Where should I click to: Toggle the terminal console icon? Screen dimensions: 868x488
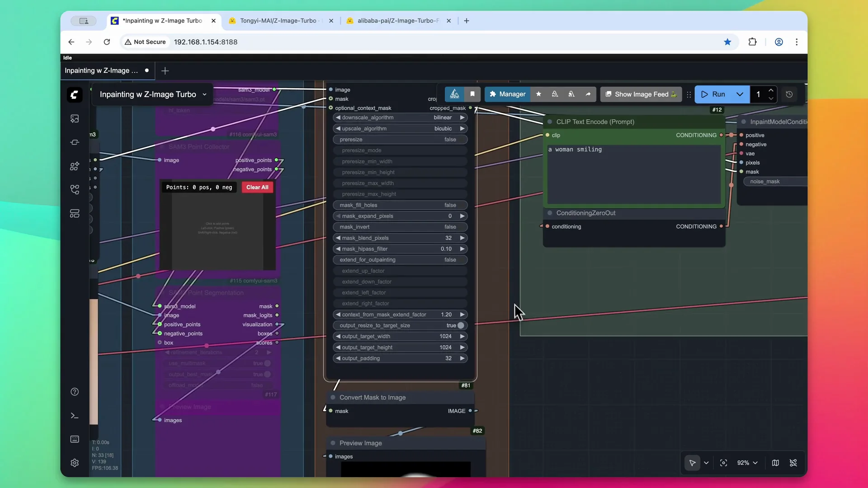tap(75, 416)
